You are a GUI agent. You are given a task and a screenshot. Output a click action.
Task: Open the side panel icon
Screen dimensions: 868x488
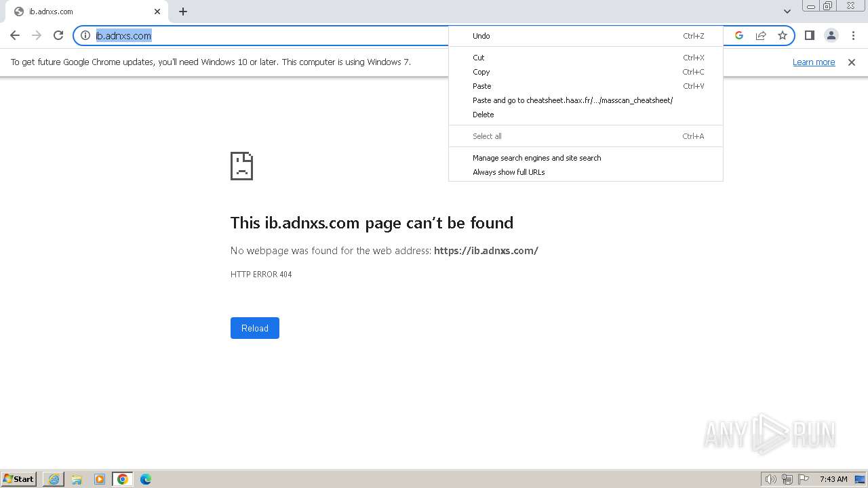click(x=810, y=35)
